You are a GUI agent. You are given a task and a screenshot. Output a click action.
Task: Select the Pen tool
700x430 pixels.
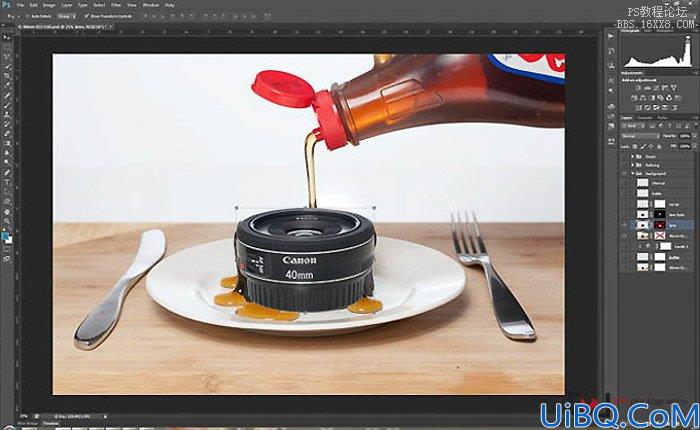(x=7, y=172)
